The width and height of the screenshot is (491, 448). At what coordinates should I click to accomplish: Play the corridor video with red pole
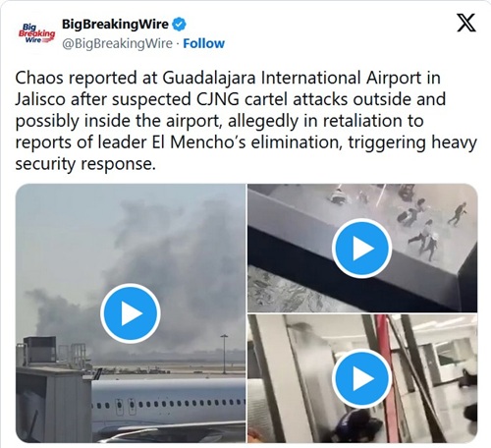pyautogui.click(x=361, y=378)
